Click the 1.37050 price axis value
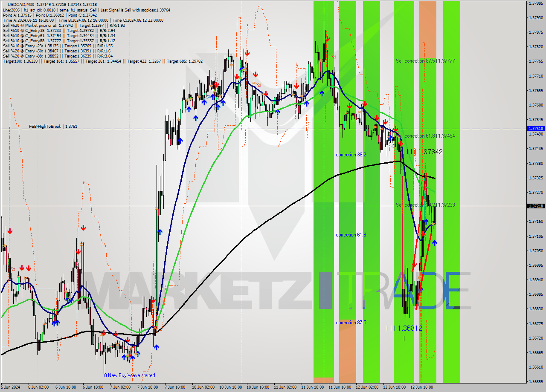Screen dimensions: 546x392 pos(536,251)
